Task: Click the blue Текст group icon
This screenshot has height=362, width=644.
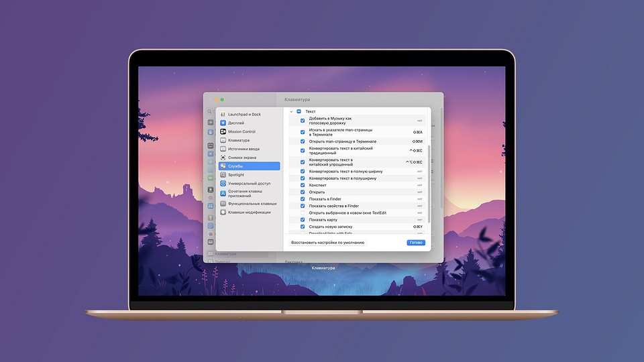Action: pos(299,112)
